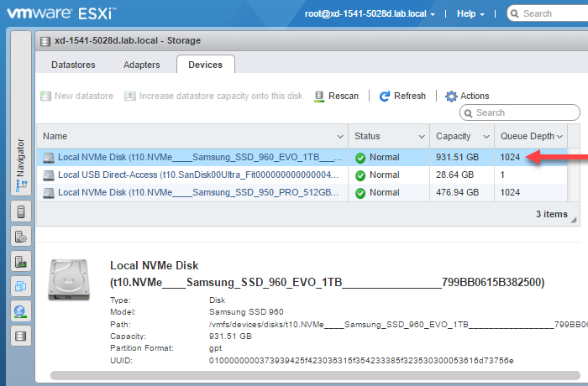Screen dimensions: 588x386
Task: Click the magnifier icon in the devices search
Action: pyautogui.click(x=468, y=112)
